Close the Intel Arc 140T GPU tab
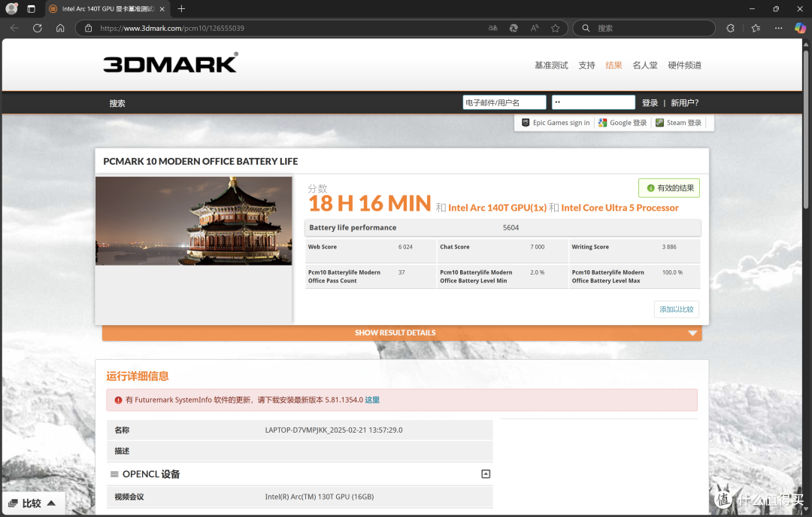 (x=162, y=9)
